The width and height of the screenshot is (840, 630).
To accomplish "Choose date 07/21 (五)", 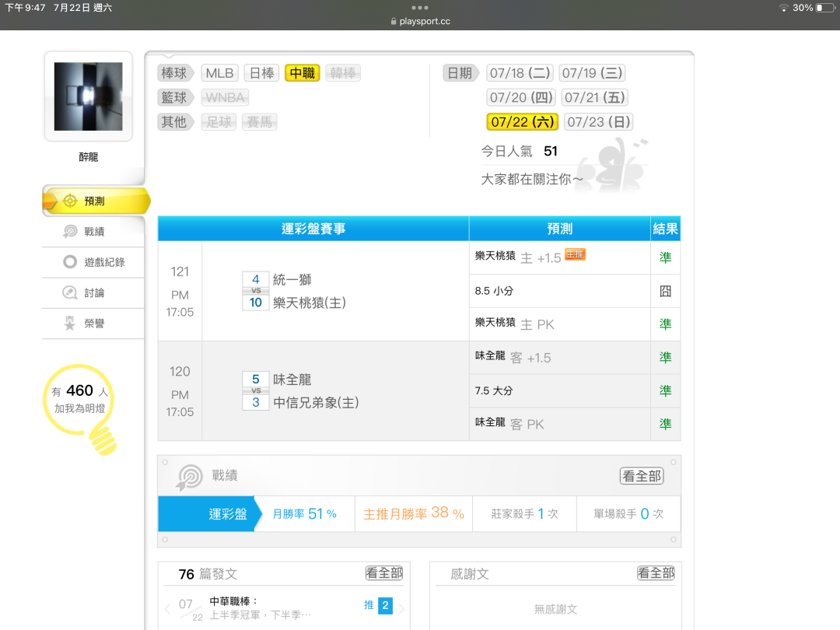I will click(x=595, y=97).
